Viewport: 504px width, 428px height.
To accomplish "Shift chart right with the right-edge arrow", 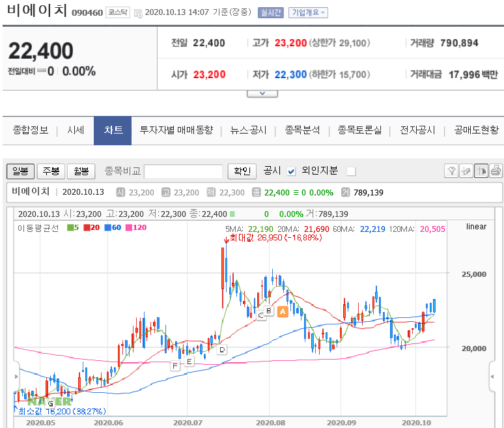I will click(x=492, y=377).
